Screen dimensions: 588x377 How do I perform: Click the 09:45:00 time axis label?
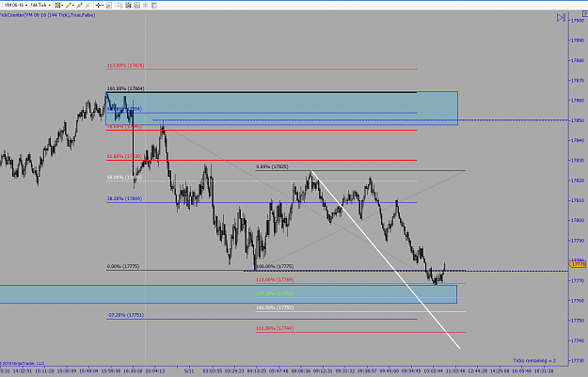(x=389, y=371)
